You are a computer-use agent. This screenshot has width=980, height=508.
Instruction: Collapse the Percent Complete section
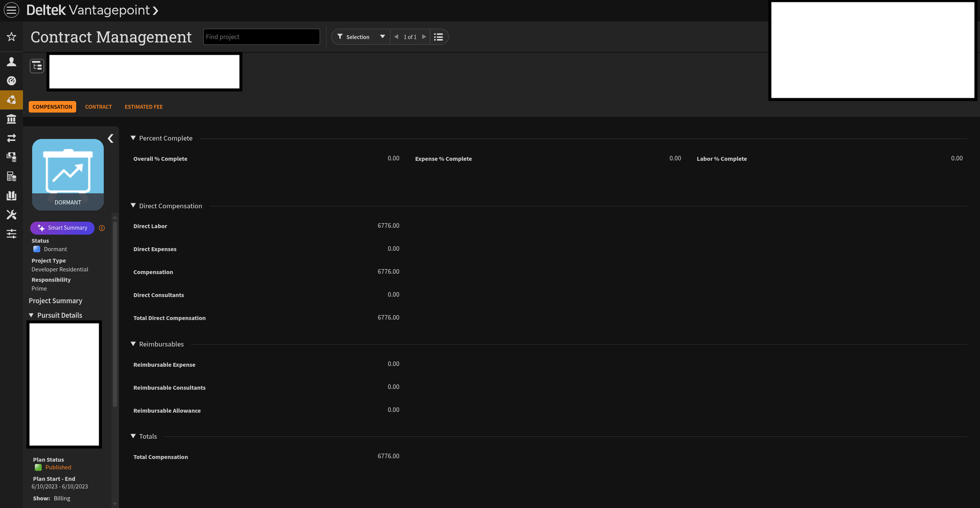133,138
